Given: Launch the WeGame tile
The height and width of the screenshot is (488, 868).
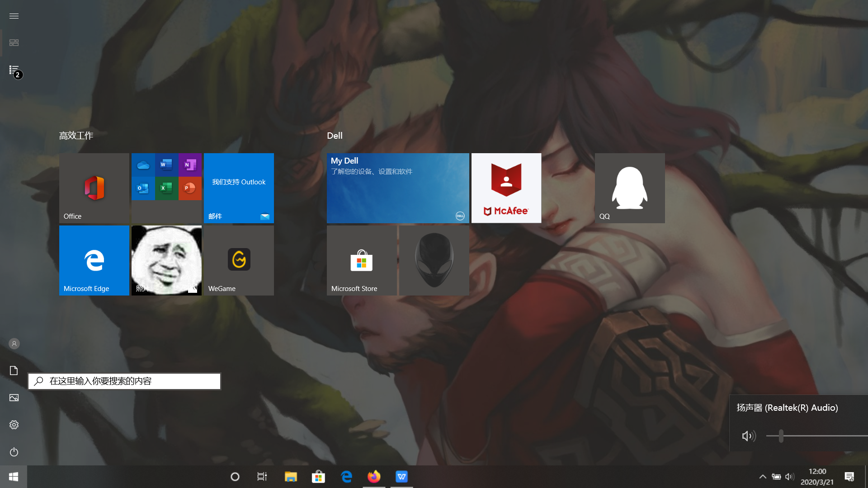Looking at the screenshot, I should tap(239, 260).
